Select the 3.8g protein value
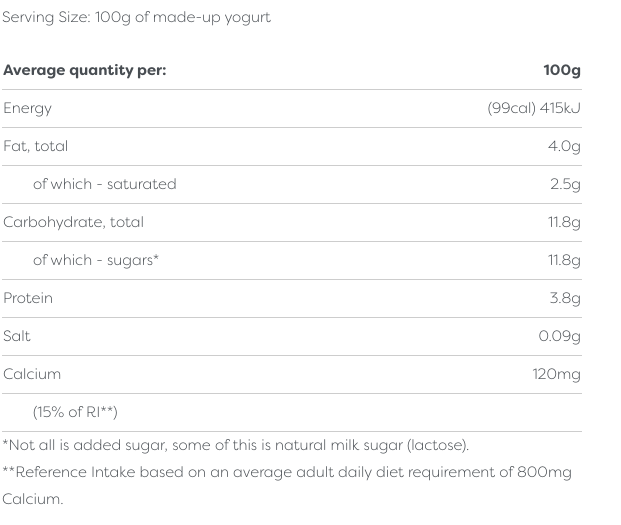621x525 pixels. tap(564, 298)
